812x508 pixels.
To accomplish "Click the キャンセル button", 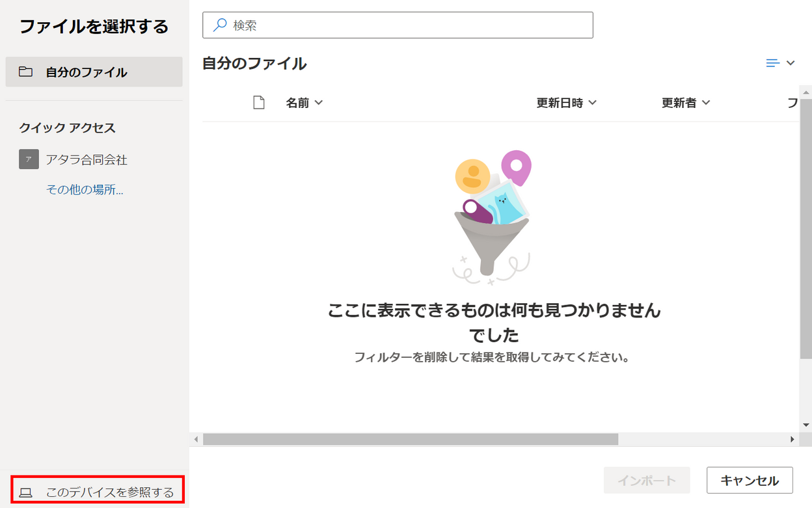I will click(750, 481).
